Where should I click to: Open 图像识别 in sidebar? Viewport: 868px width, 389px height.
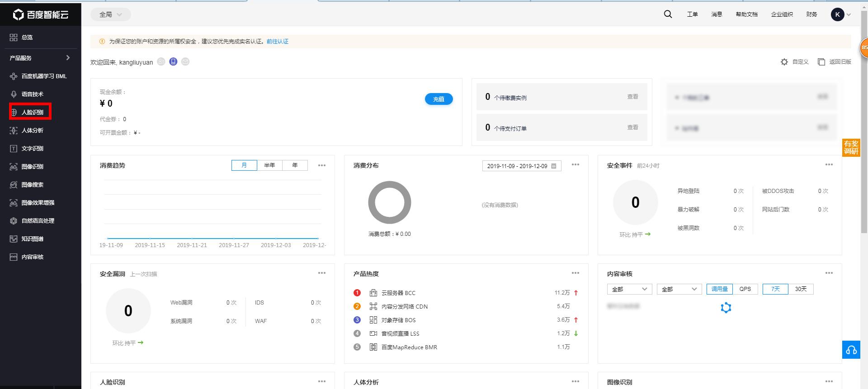click(x=27, y=167)
